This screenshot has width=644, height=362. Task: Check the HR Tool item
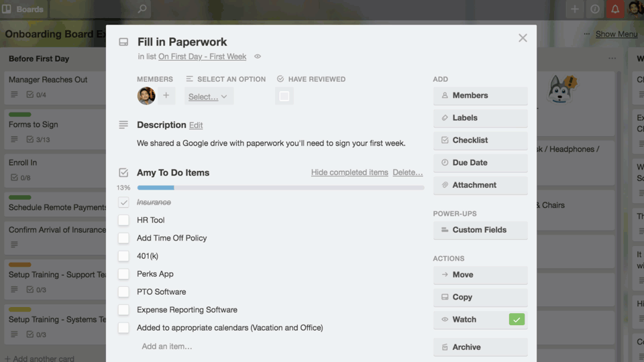(x=123, y=220)
